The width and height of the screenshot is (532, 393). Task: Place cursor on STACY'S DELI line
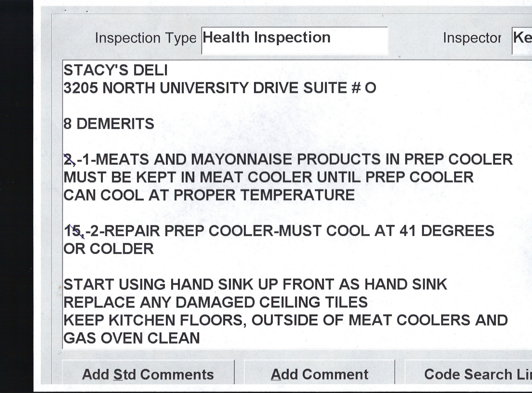[116, 70]
